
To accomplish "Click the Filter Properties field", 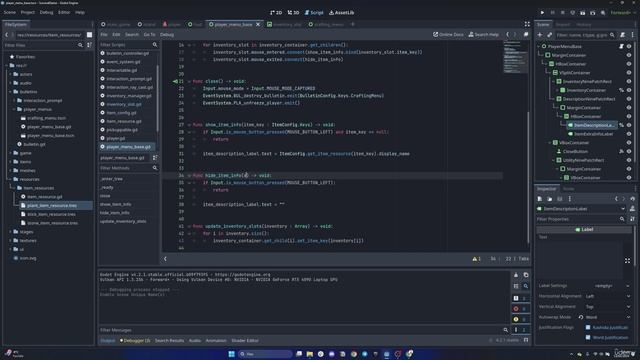I will 581,219.
